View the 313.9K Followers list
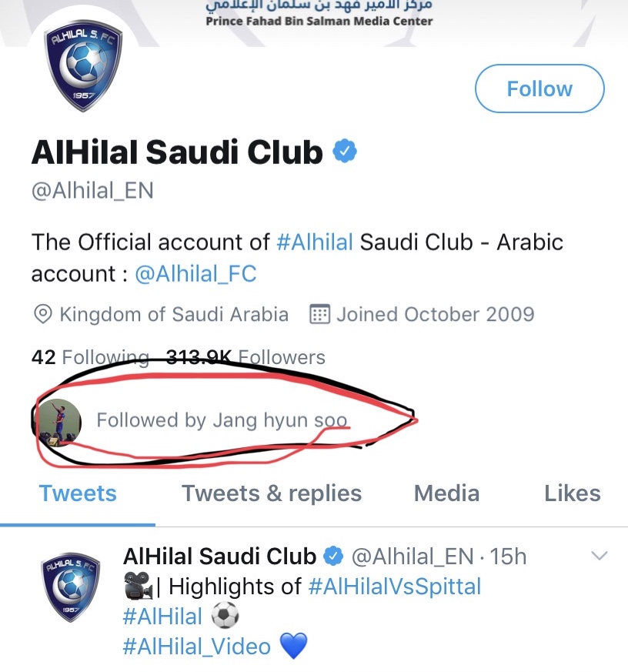 [x=246, y=357]
